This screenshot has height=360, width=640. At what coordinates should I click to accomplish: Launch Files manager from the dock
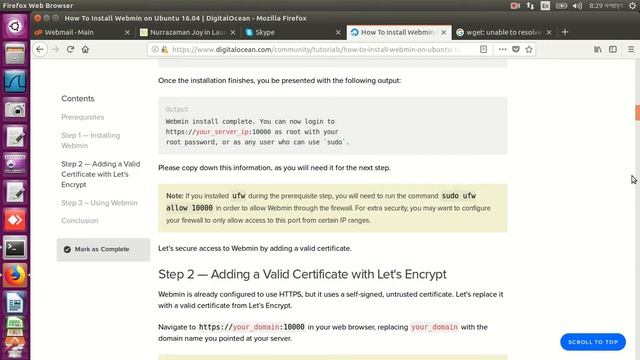tap(15, 54)
